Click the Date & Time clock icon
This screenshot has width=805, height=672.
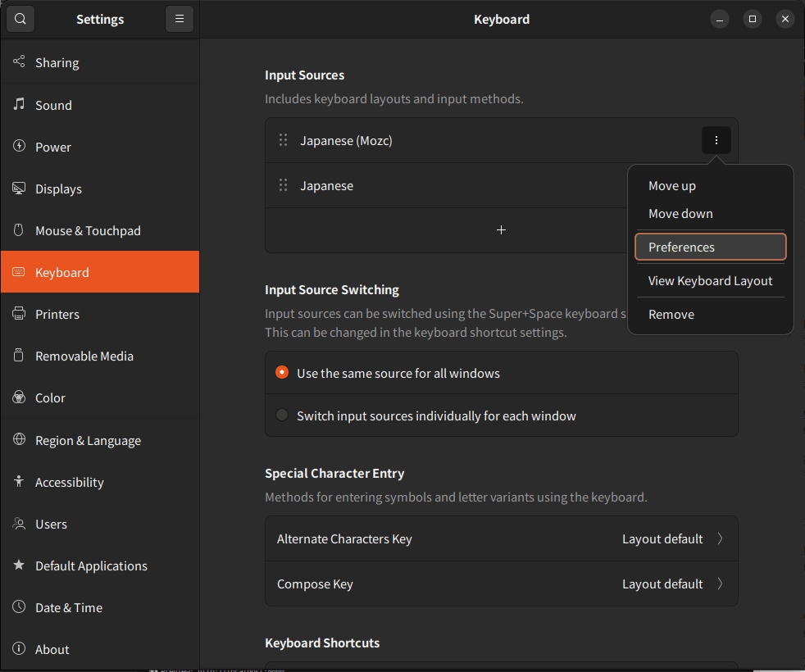(x=20, y=607)
